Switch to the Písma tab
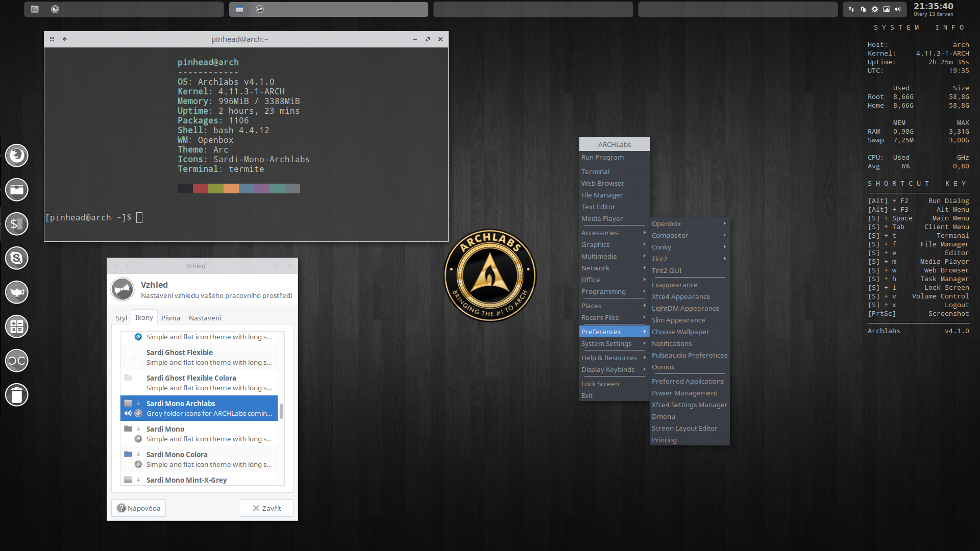The height and width of the screenshot is (551, 980). pyautogui.click(x=171, y=318)
